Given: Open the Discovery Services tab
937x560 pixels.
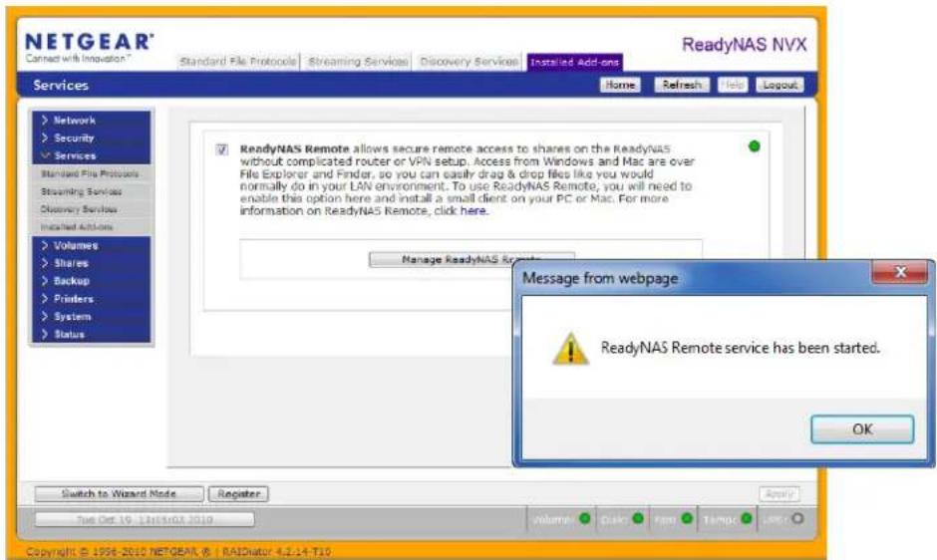Looking at the screenshot, I should point(469,62).
